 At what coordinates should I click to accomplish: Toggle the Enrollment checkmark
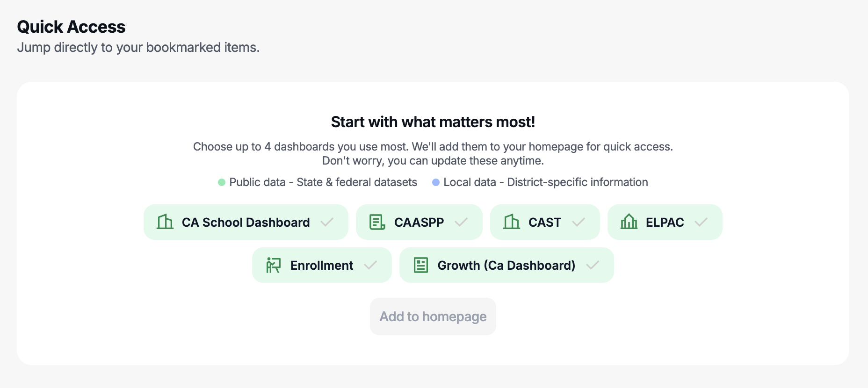click(x=370, y=265)
